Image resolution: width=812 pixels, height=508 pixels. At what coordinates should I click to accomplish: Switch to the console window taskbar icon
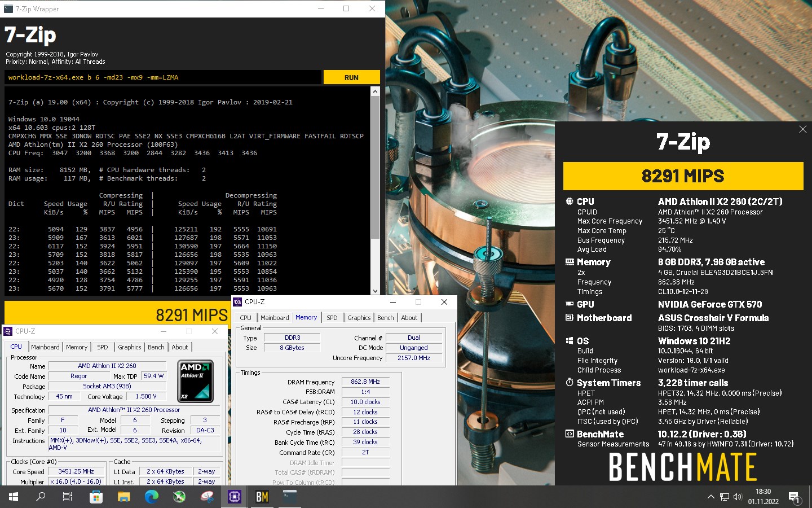[x=290, y=497]
